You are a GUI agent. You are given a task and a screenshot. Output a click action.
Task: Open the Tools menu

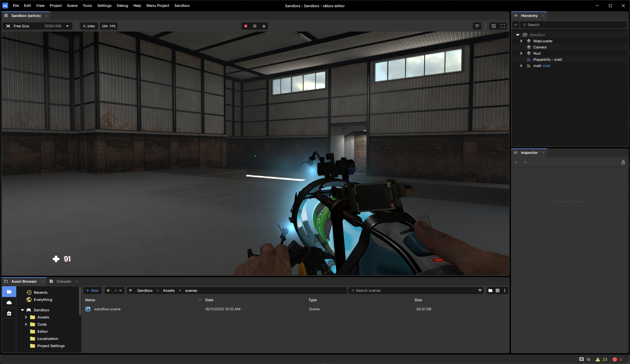87,6
